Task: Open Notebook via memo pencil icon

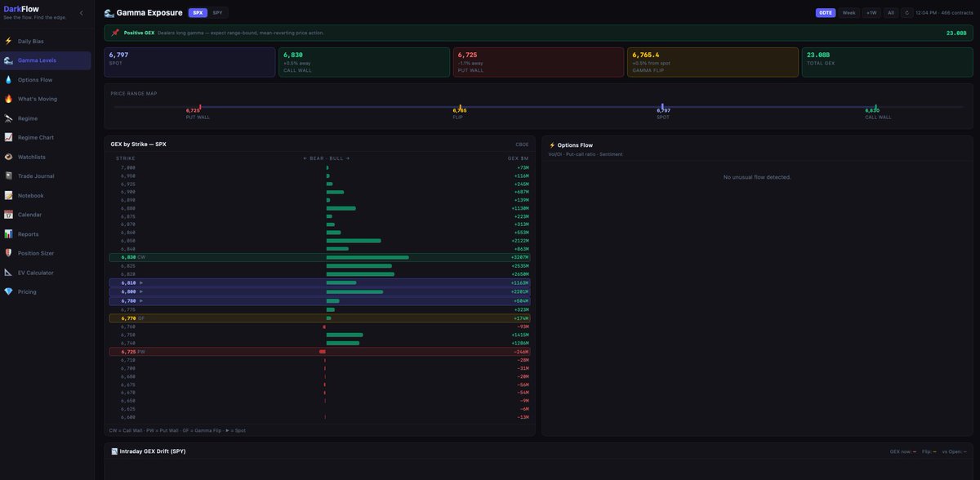Action: click(8, 195)
